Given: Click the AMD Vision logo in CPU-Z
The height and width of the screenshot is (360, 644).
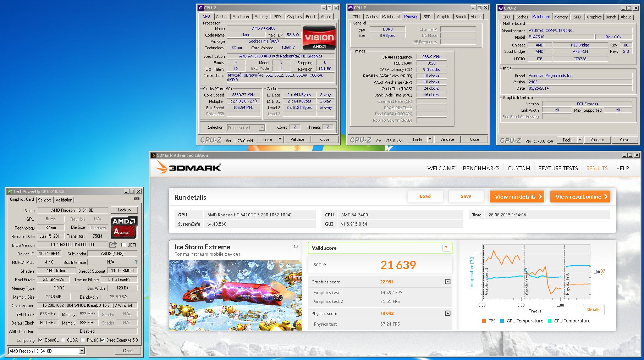Looking at the screenshot, I should point(319,38).
